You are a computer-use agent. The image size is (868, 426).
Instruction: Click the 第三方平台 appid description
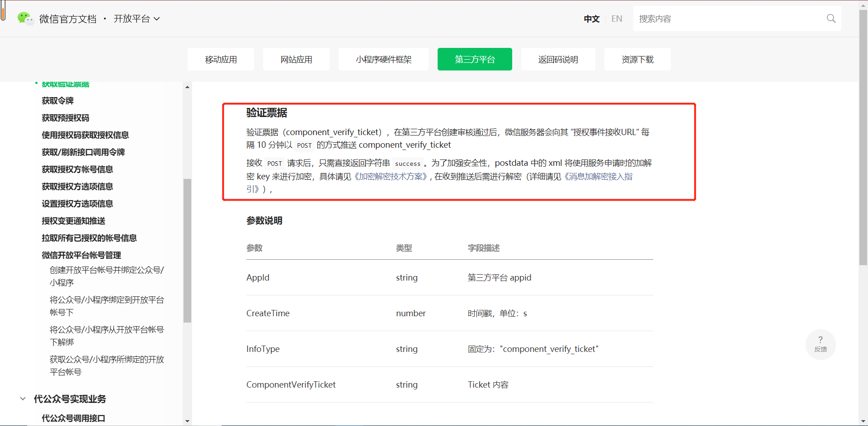click(x=500, y=277)
